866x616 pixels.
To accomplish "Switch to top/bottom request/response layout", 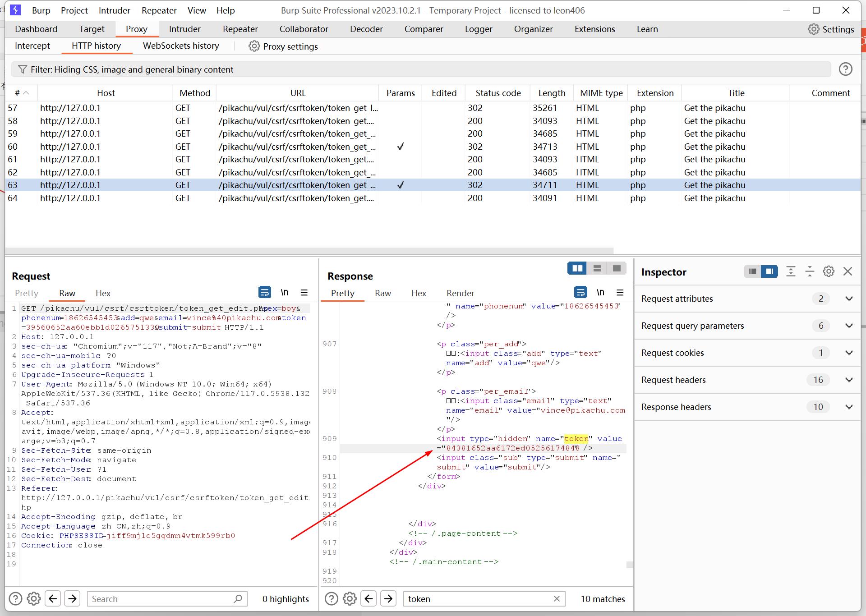I will [597, 268].
